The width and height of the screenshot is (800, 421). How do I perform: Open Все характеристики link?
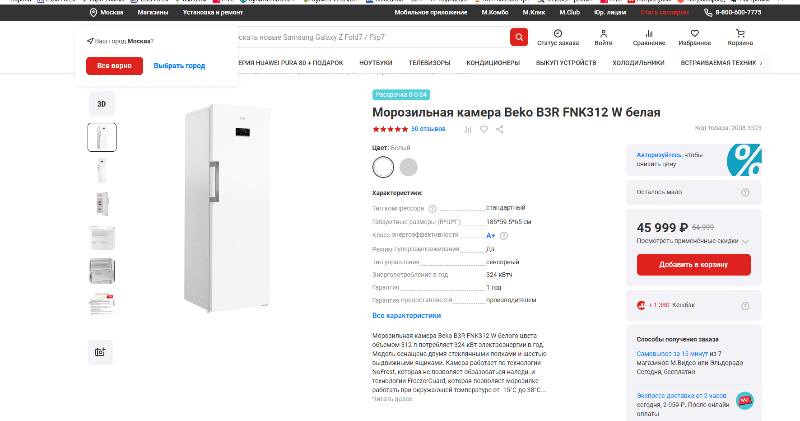[x=407, y=315]
